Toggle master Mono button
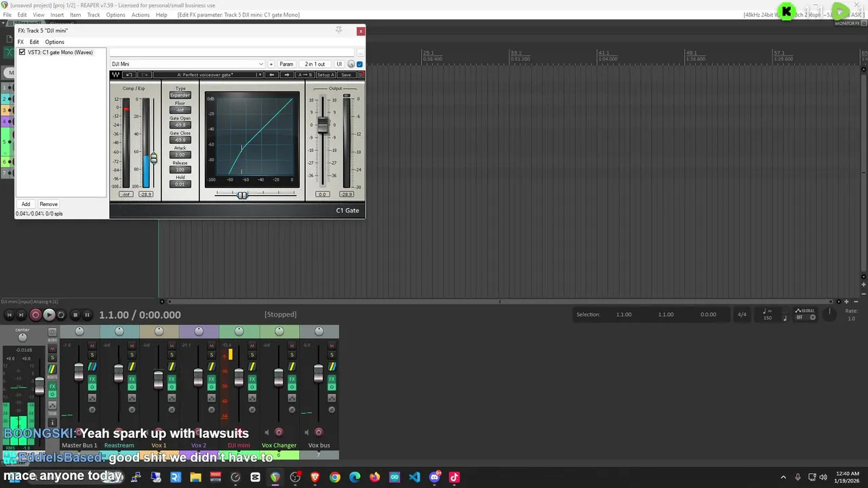The width and height of the screenshot is (868, 488). (x=52, y=332)
